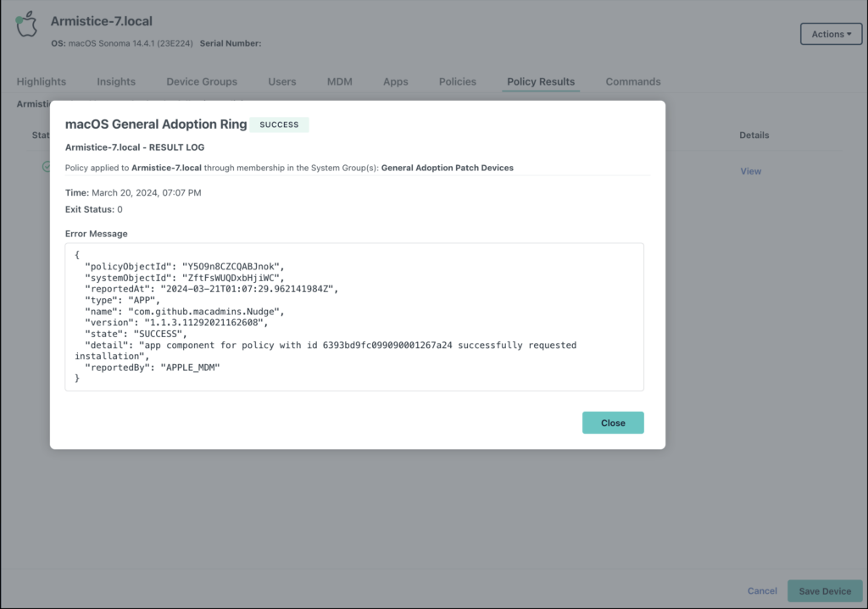Viewport: 868px width, 609px height.
Task: Open the View details link
Action: coord(750,170)
